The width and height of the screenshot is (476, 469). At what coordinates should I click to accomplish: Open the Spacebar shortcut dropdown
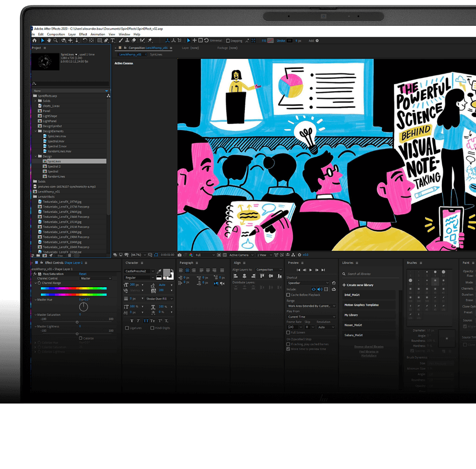coord(308,283)
